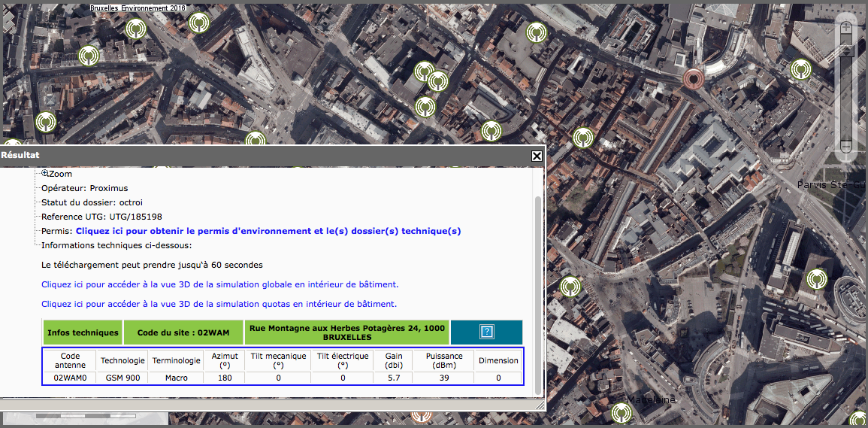Click the red highlighted antenna marker

coord(694,77)
